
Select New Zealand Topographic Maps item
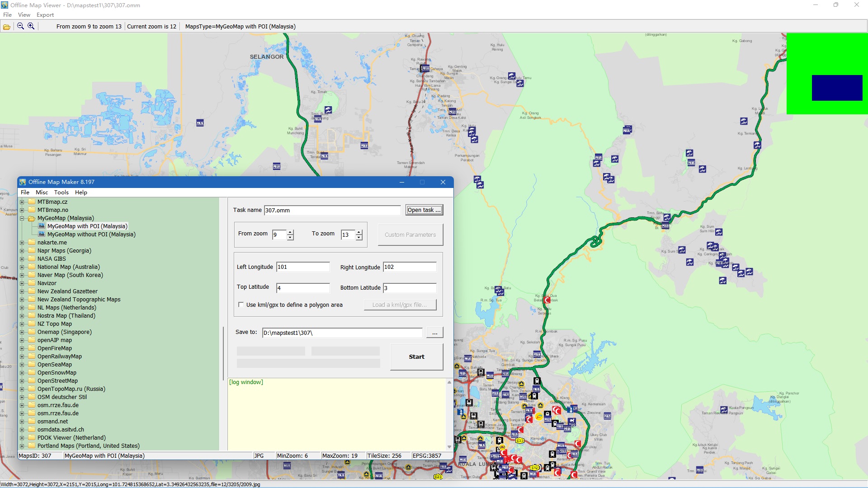79,299
